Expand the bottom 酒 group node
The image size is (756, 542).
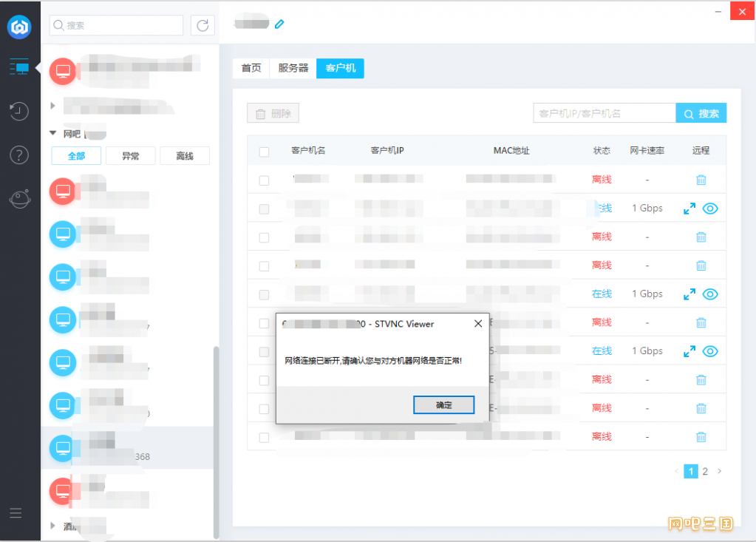52,526
